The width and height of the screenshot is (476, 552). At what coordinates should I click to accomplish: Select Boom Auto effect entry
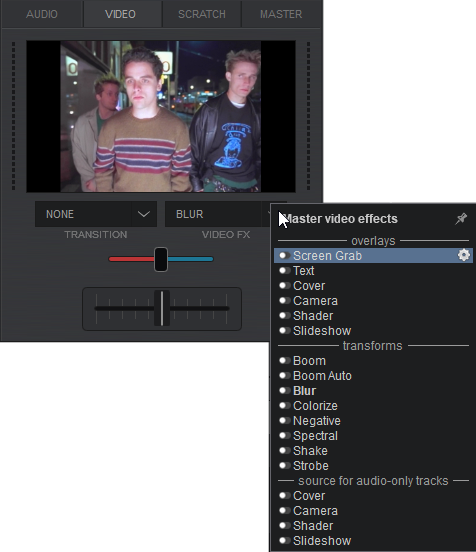(x=322, y=376)
